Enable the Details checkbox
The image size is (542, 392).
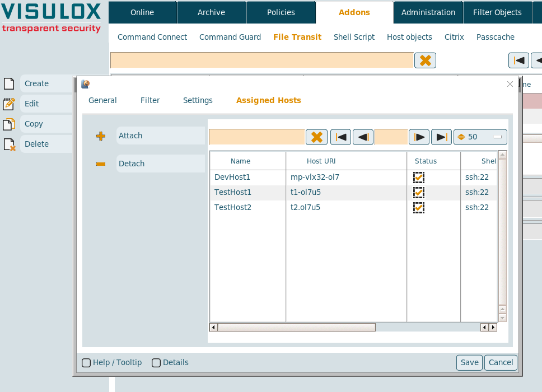156,363
